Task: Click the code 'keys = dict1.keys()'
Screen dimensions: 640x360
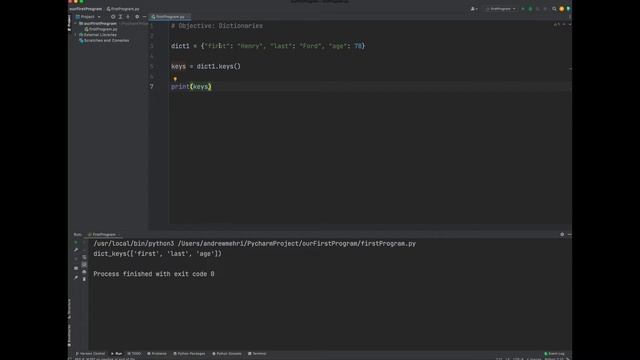Action: 206,66
